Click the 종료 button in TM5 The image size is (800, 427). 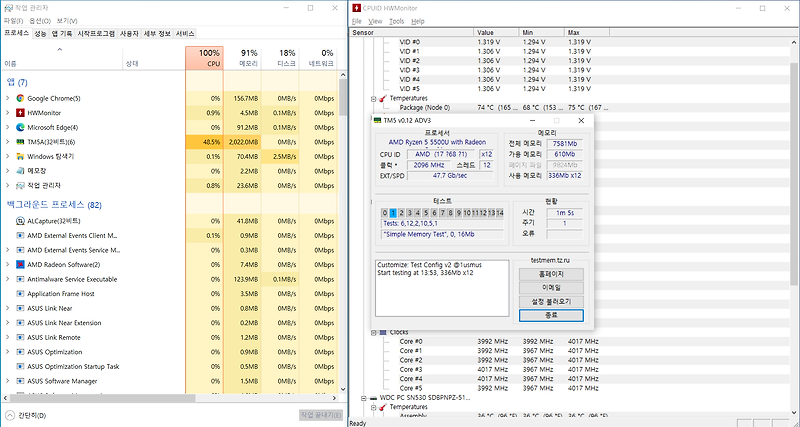(x=551, y=315)
